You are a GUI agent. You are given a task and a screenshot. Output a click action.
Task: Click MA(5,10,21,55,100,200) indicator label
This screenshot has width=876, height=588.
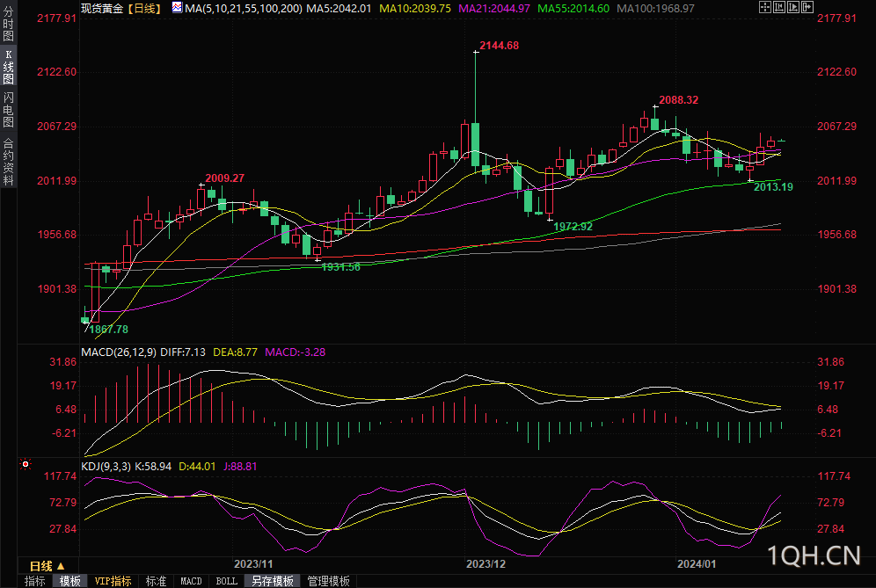[x=244, y=9]
